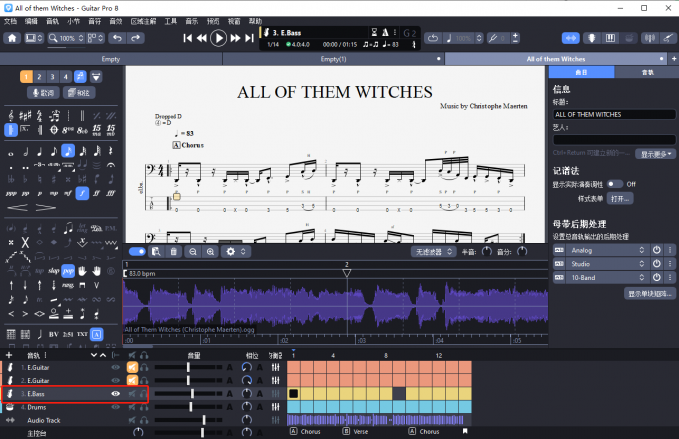Click the 和弦 (chord) button in palette
The width and height of the screenshot is (679, 439).
tap(79, 93)
